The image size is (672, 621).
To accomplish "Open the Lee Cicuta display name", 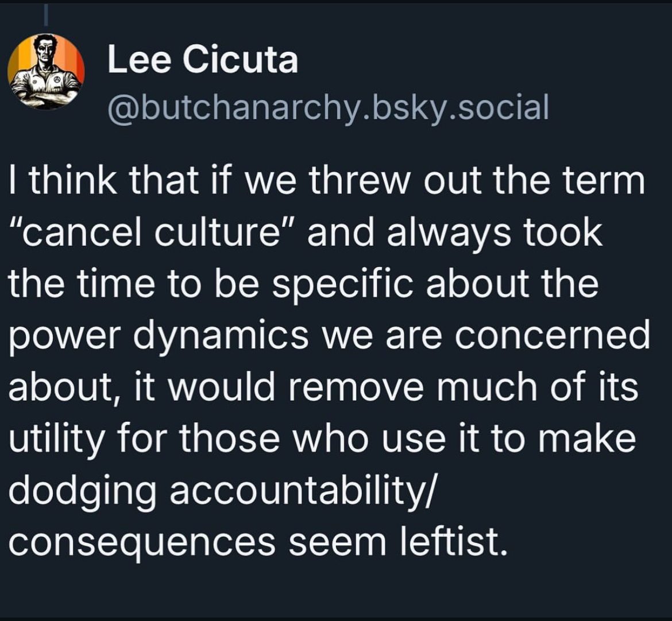I will point(203,60).
